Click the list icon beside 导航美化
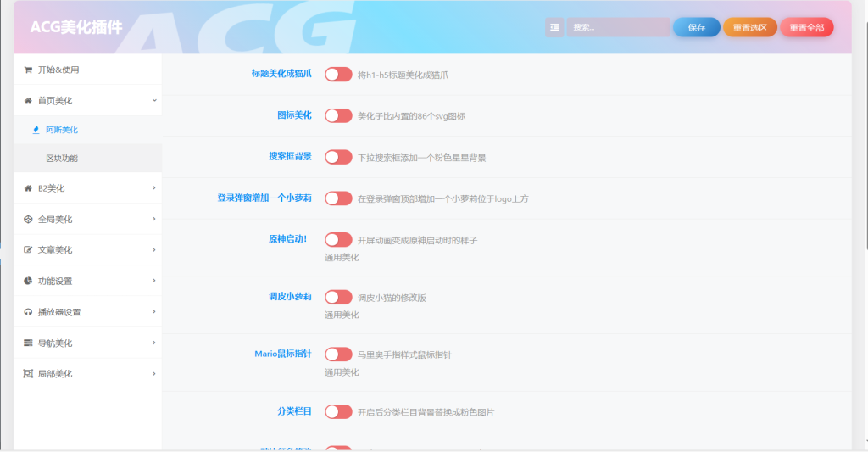Image resolution: width=868 pixels, height=452 pixels. coord(28,343)
